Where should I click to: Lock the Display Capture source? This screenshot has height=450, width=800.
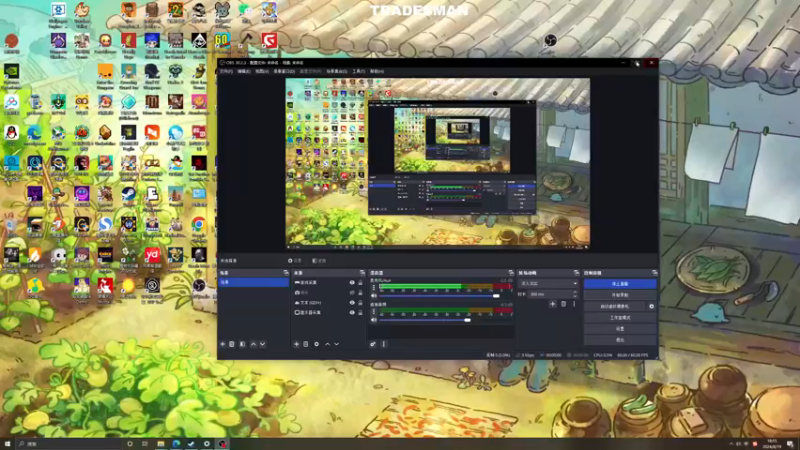(360, 312)
